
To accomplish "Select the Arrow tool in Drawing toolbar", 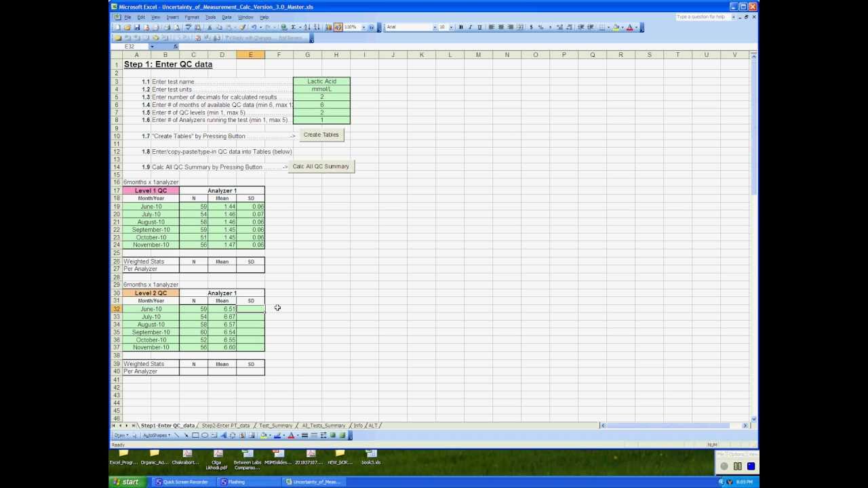I will [x=186, y=435].
